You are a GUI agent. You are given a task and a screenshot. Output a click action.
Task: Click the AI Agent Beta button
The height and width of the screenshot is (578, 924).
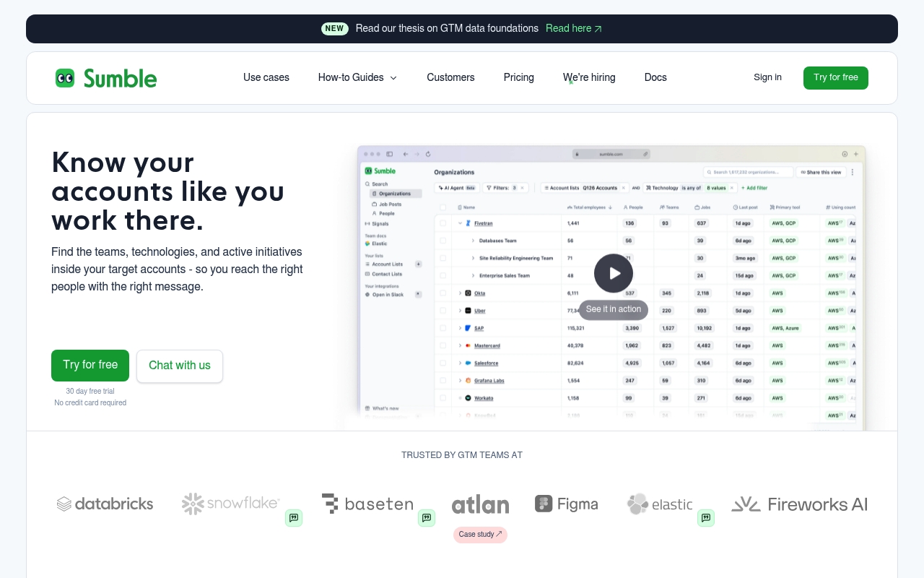(457, 188)
